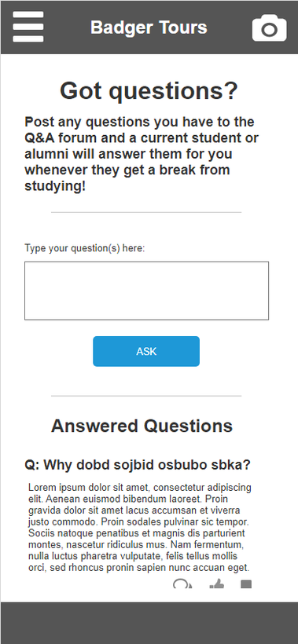Image resolution: width=298 pixels, height=644 pixels.
Task: Click the dark header bar left of the title
Action: 67,27
